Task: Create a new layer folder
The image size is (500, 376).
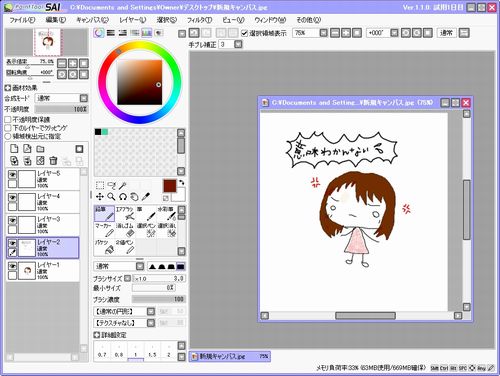Action: pos(40,149)
